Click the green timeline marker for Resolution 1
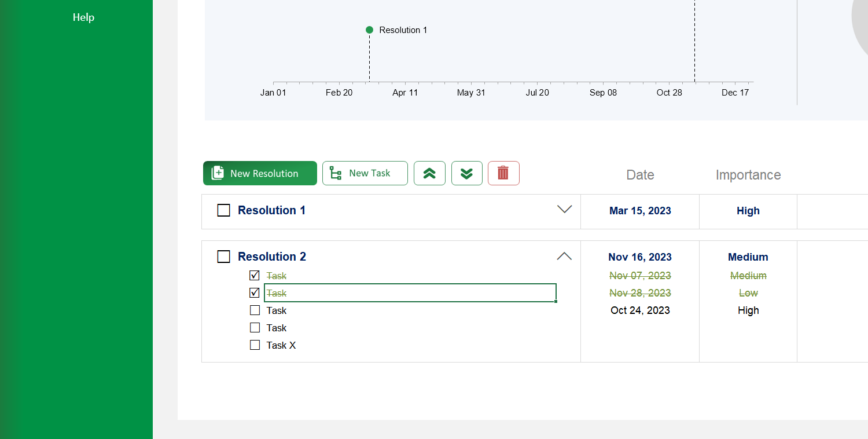 click(x=369, y=30)
